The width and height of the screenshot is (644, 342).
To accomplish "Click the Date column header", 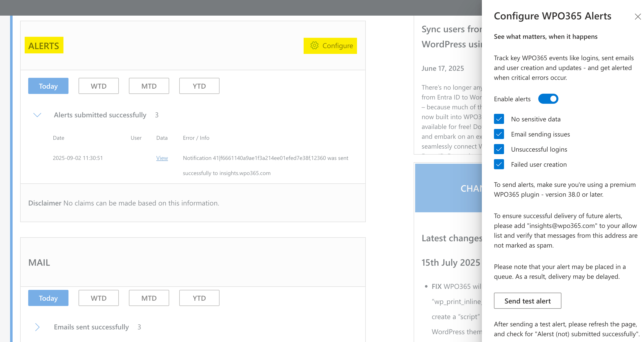I will [58, 138].
